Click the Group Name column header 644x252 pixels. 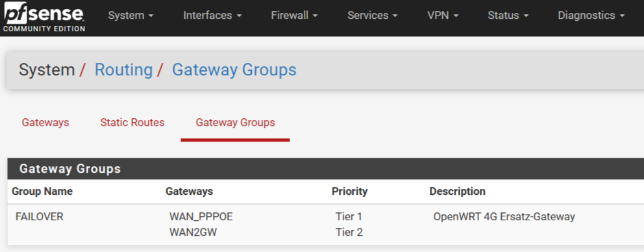pyautogui.click(x=42, y=192)
